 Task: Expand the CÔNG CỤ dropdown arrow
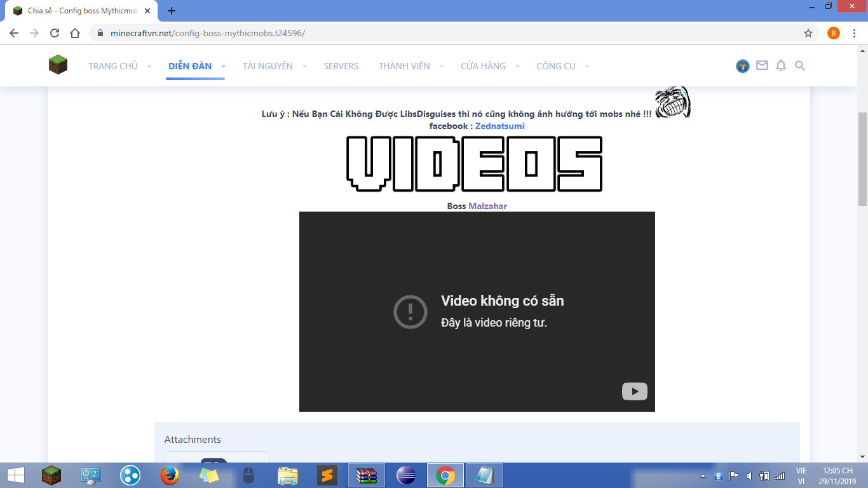coord(587,66)
